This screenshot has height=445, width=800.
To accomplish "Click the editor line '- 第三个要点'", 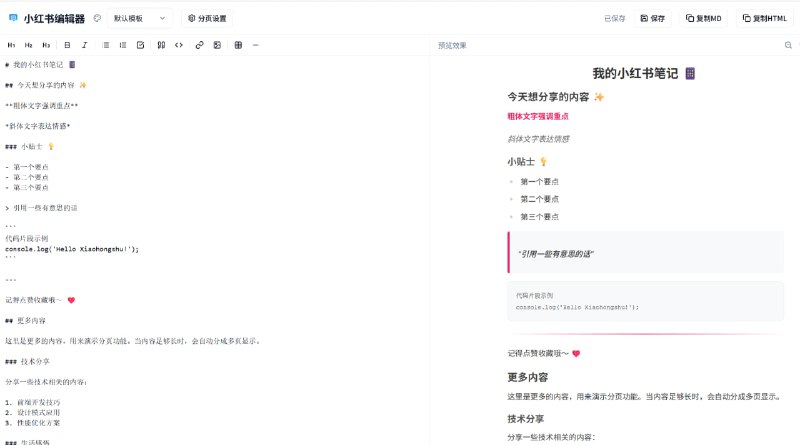I will coord(27,187).
